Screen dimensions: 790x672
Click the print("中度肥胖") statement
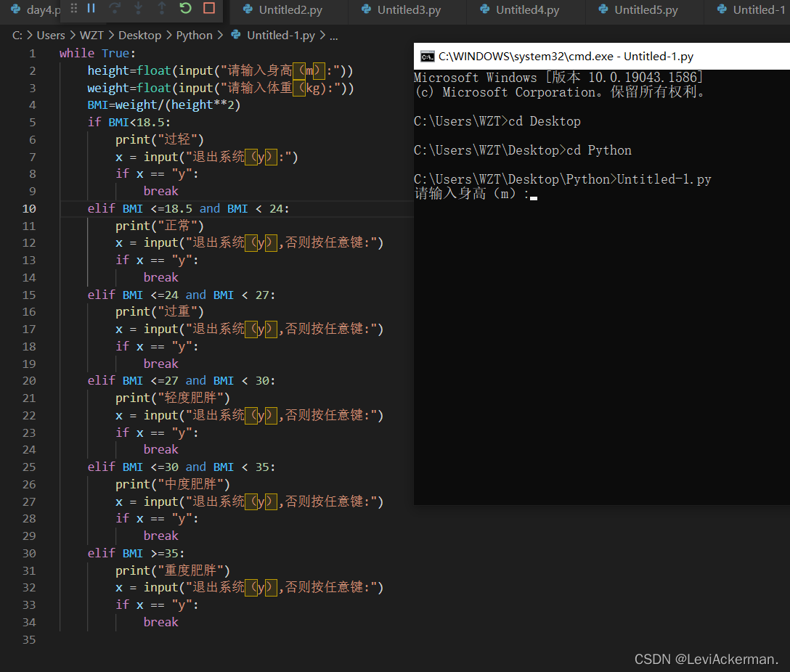pyautogui.click(x=173, y=484)
